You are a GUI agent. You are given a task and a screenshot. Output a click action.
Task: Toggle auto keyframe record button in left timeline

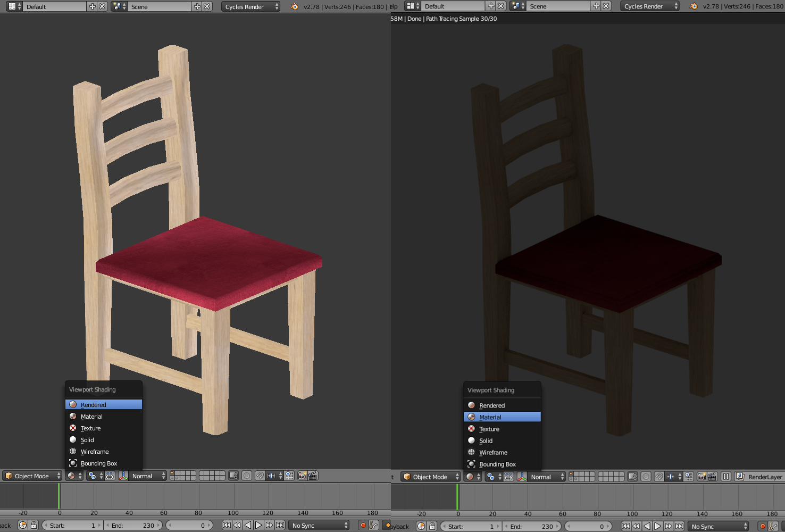pyautogui.click(x=363, y=526)
